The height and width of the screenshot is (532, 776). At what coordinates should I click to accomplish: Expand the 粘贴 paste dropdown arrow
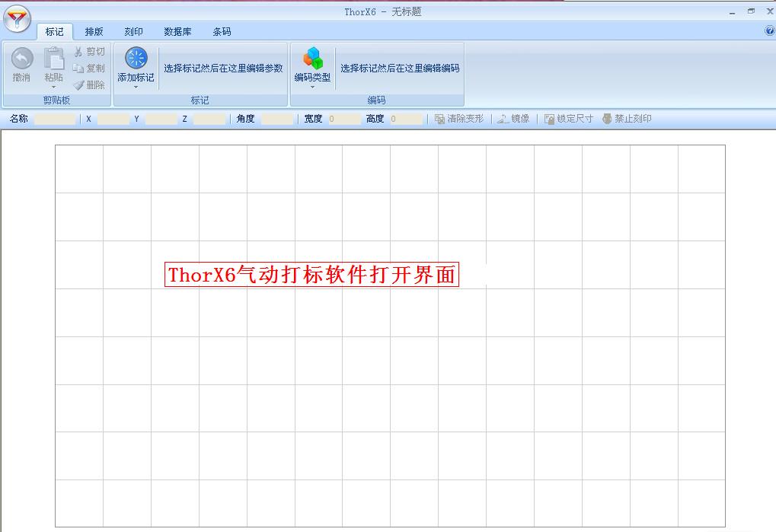(x=53, y=87)
